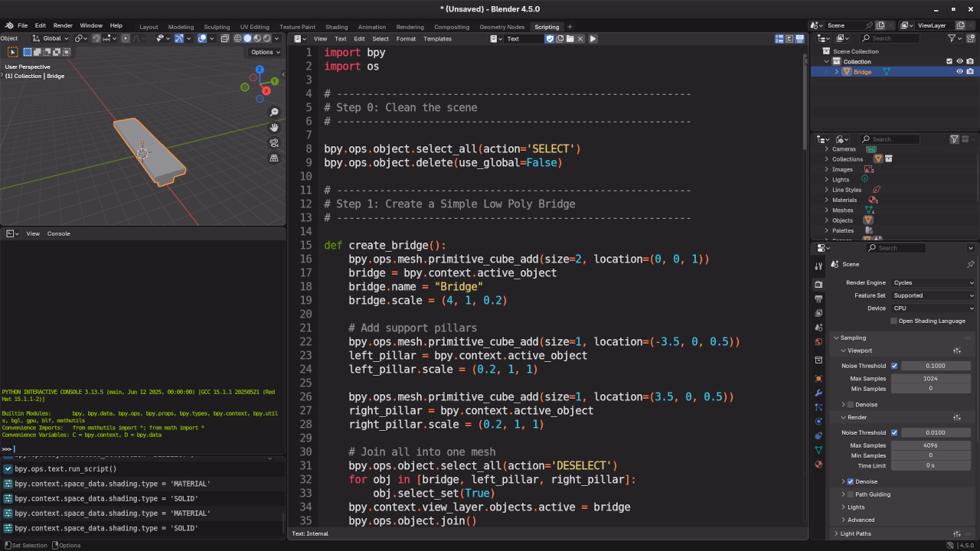Open a text file via folder icon
Image resolution: width=980 pixels, height=551 pixels.
[x=570, y=38]
